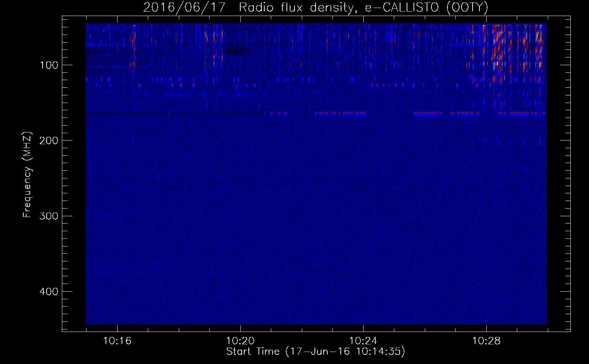Click the 10:24 time tick label

(363, 341)
